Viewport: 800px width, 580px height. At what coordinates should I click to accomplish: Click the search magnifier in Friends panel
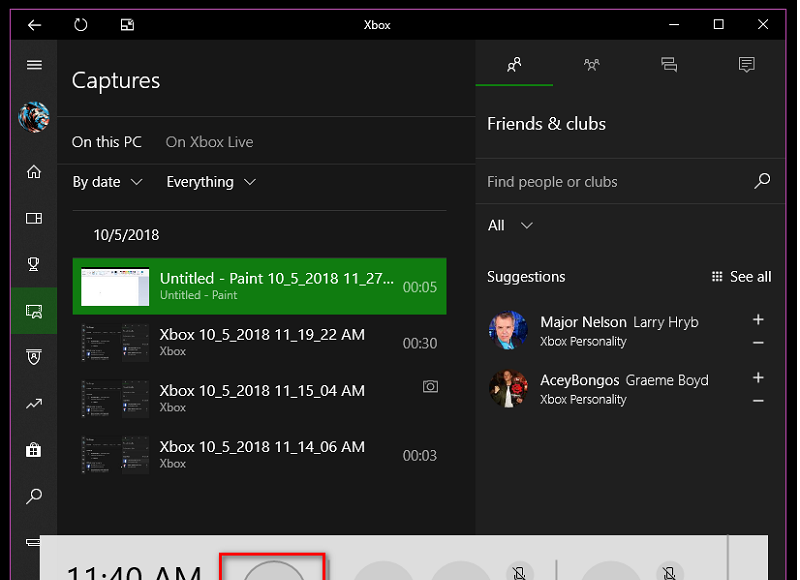[762, 181]
